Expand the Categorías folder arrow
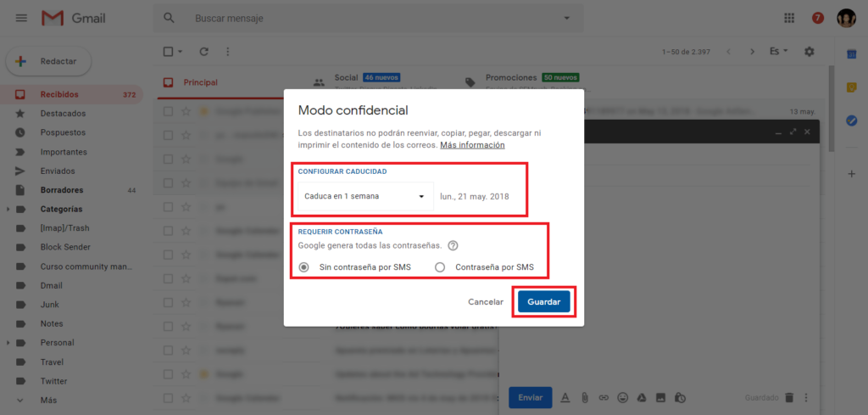Screen dimensions: 868x415 pos(8,210)
